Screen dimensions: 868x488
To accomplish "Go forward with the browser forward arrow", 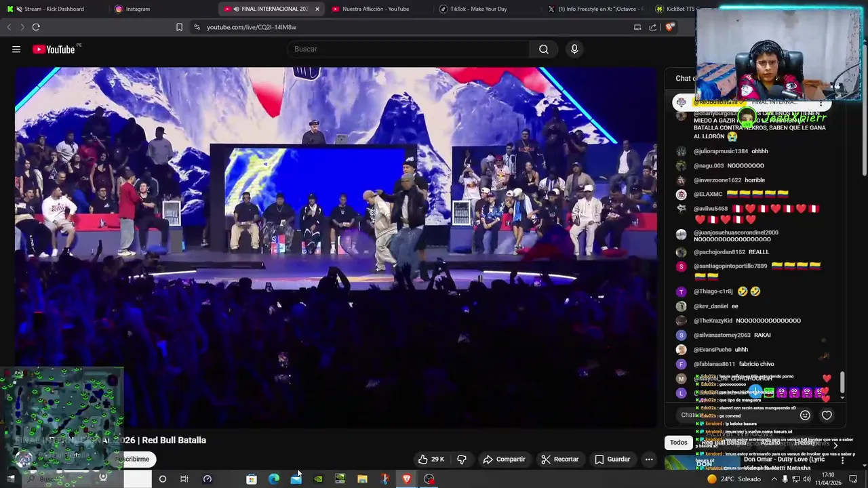I will point(22,27).
